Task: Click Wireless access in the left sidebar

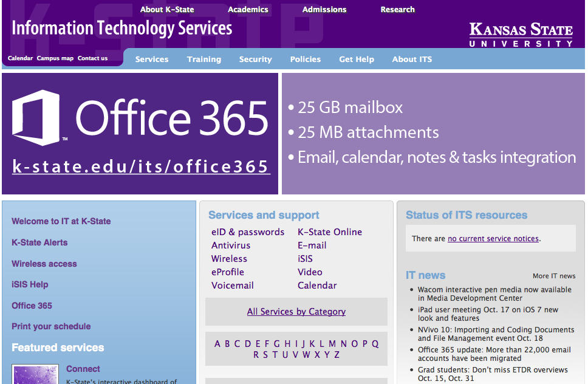Action: coord(44,264)
